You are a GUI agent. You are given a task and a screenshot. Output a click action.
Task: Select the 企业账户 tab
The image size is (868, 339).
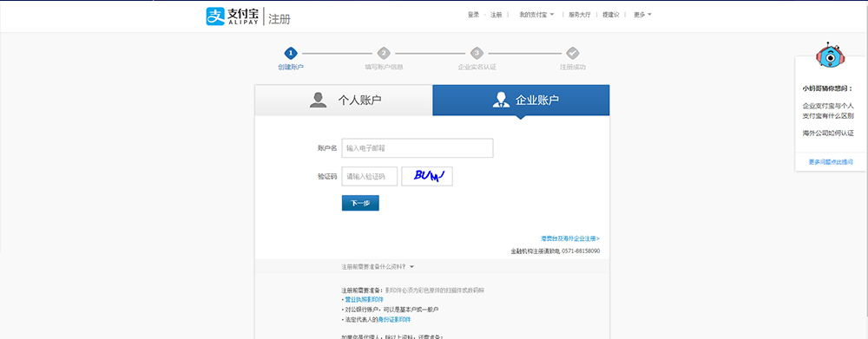(x=521, y=100)
